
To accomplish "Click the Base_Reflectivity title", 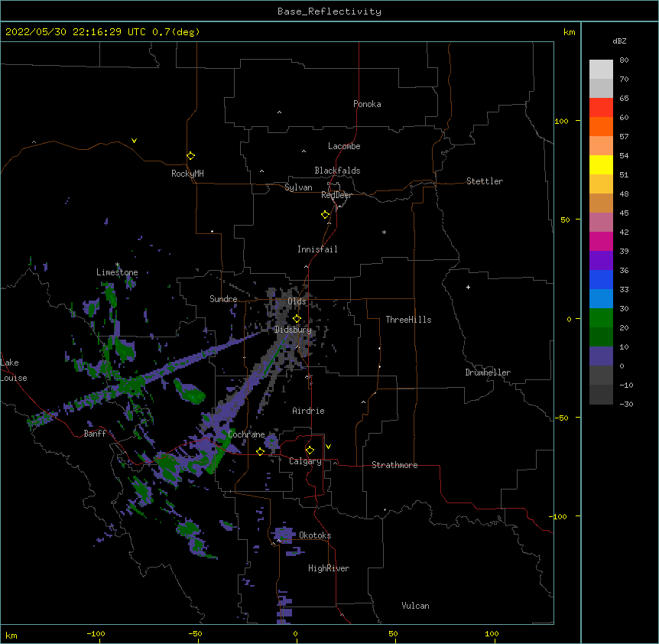I will (329, 11).
